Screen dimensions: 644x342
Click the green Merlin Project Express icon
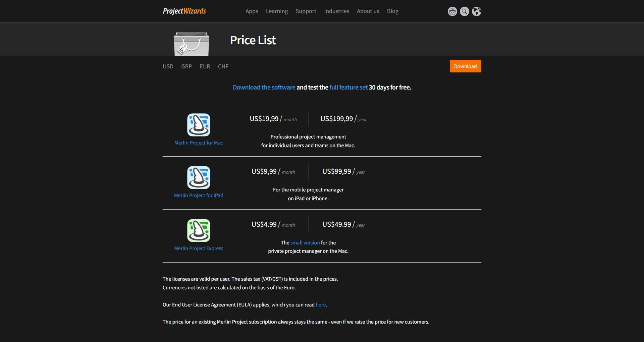[x=199, y=230]
